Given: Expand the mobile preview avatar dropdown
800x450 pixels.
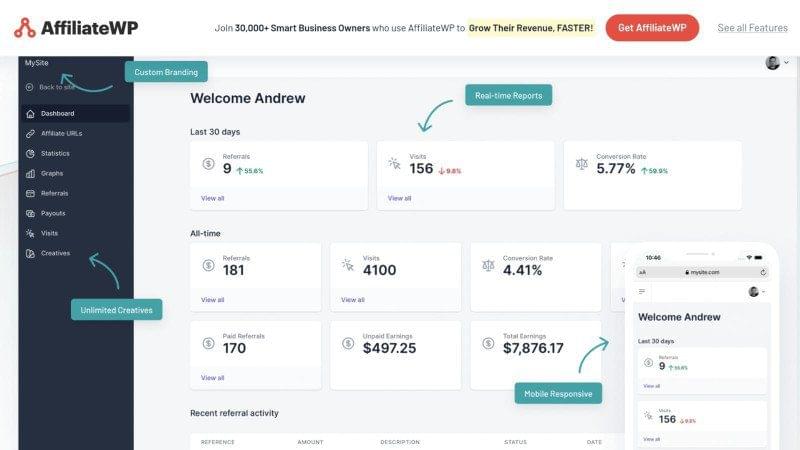Looking at the screenshot, I should (x=757, y=291).
